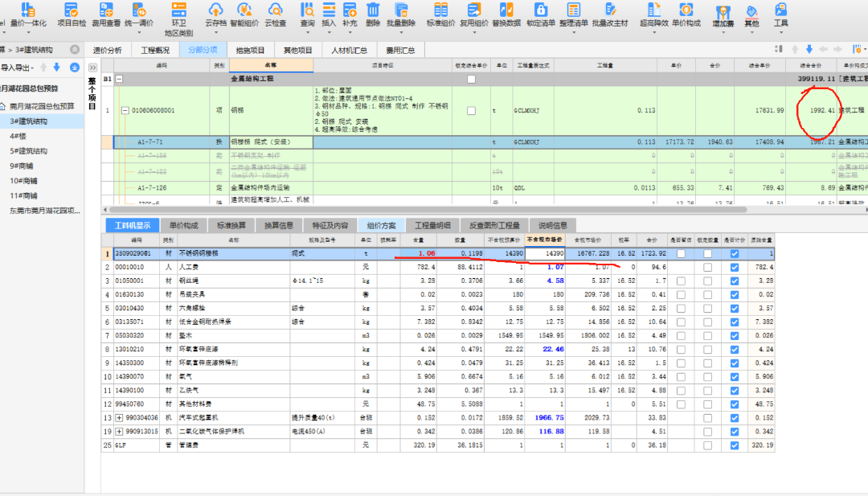Open dropdown arrow under 增加费

point(723,33)
